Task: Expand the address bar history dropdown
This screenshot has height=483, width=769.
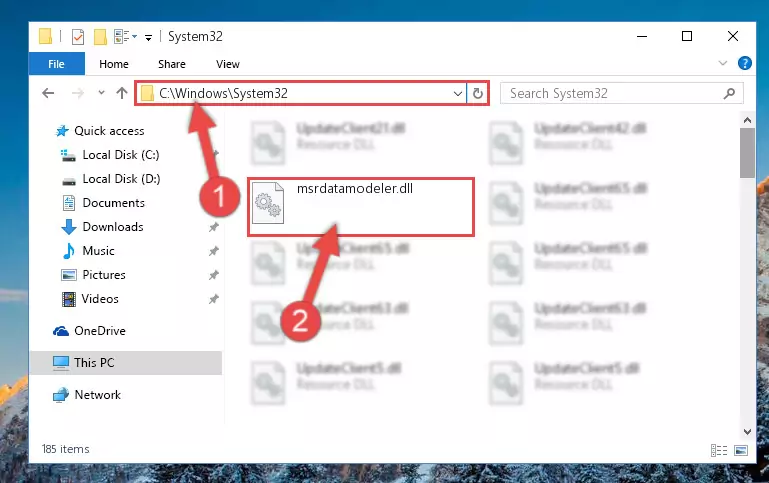Action: click(x=458, y=93)
